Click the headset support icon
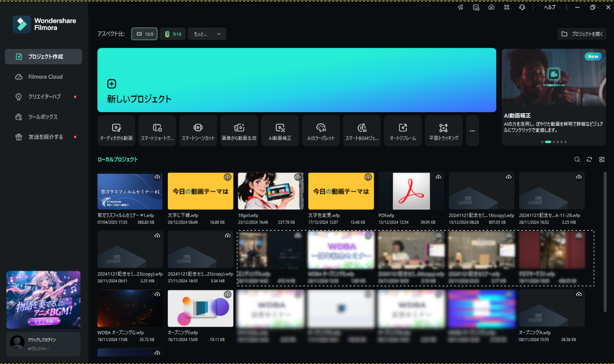 522,7
